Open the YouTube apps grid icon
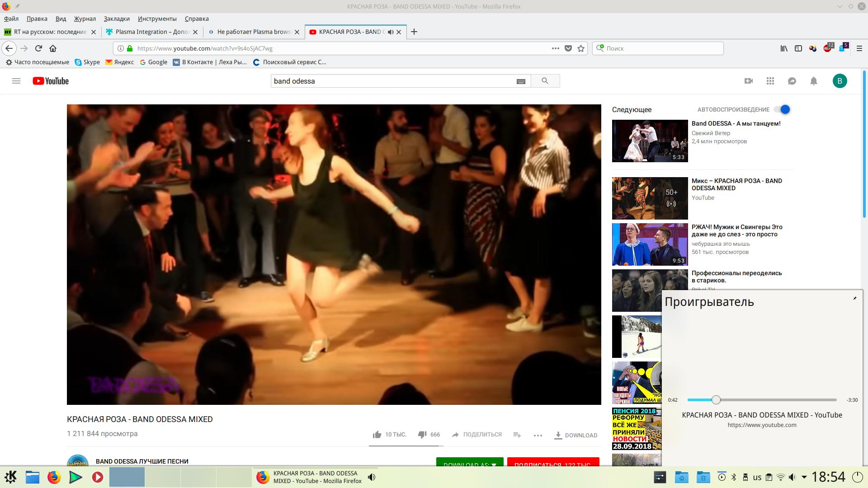The image size is (868, 488). point(770,81)
